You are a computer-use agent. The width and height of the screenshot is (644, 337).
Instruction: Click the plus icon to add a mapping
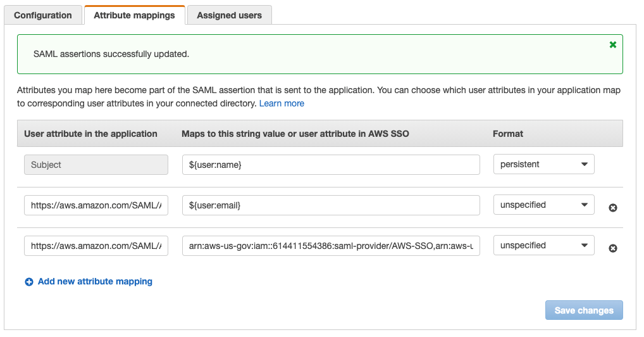pos(29,282)
